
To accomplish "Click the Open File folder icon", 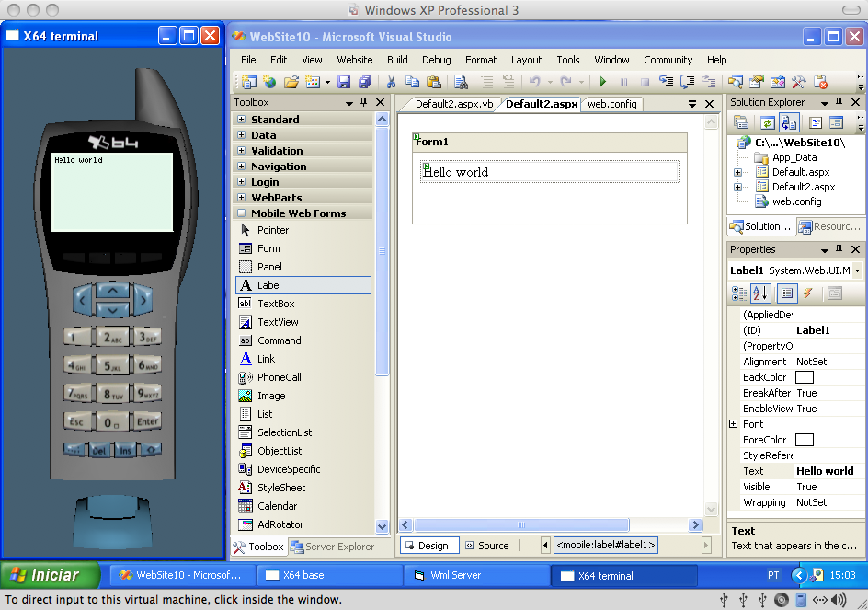I will [x=291, y=82].
